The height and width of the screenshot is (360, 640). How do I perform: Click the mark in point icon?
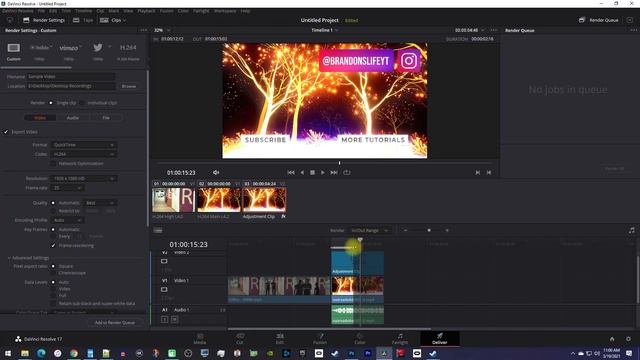point(478,173)
